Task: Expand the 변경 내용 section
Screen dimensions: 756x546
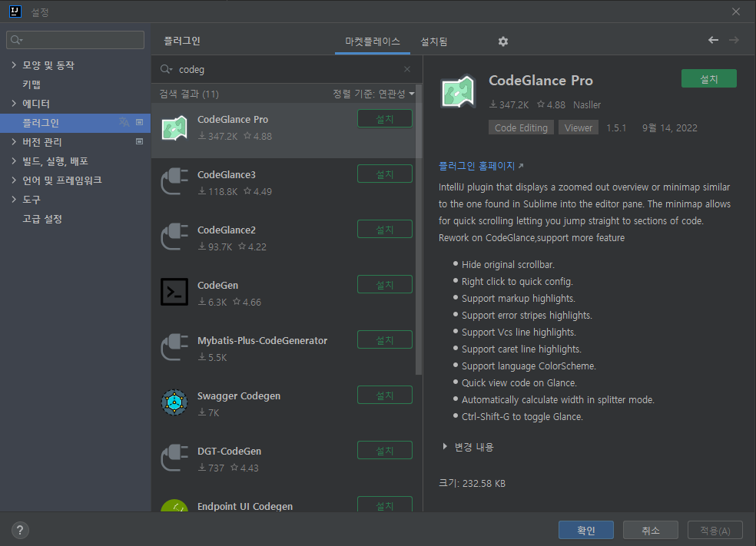Action: coord(445,447)
